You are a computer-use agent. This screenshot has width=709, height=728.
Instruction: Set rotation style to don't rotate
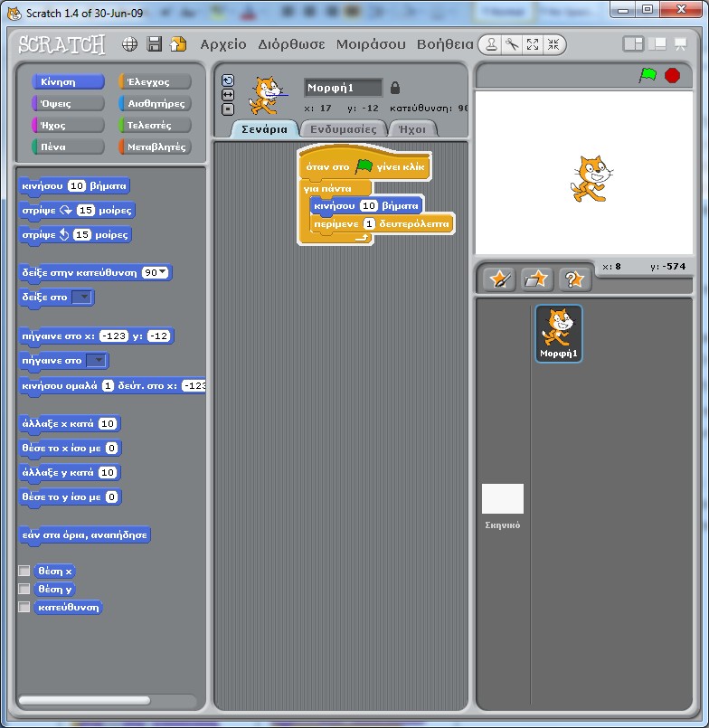228,109
